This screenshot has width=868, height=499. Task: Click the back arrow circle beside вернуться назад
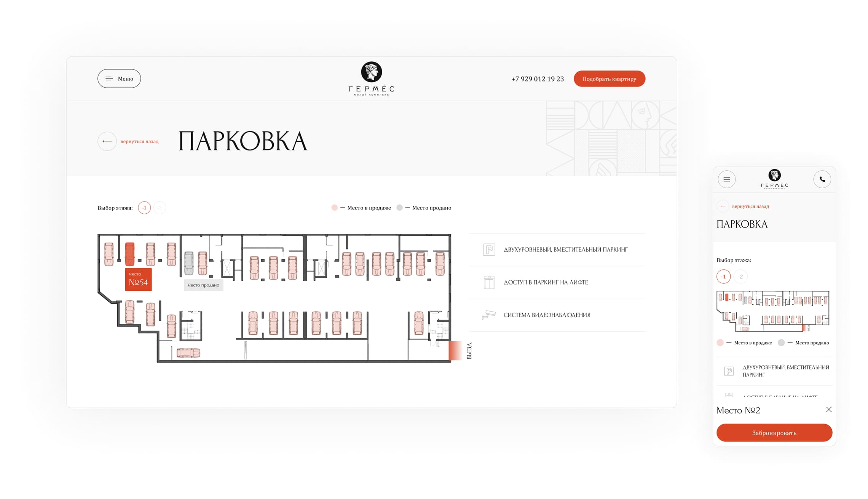107,141
